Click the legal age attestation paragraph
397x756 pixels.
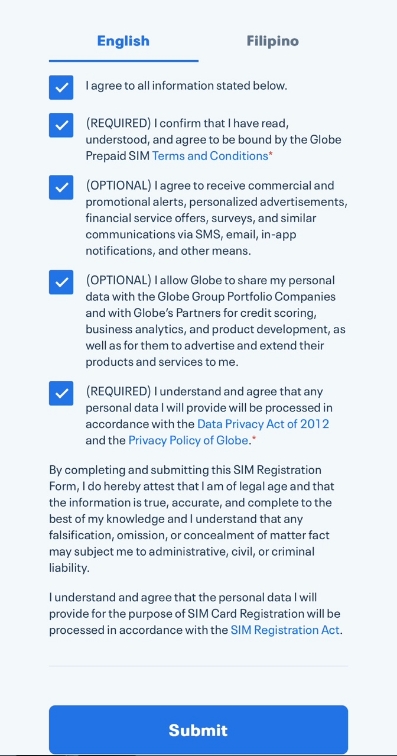192,519
